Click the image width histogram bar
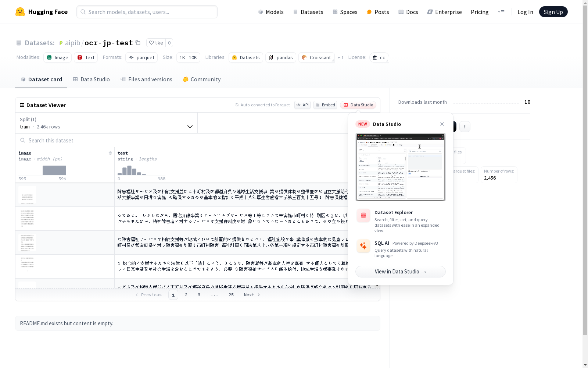Screen dimensions: 588x368 54,170
